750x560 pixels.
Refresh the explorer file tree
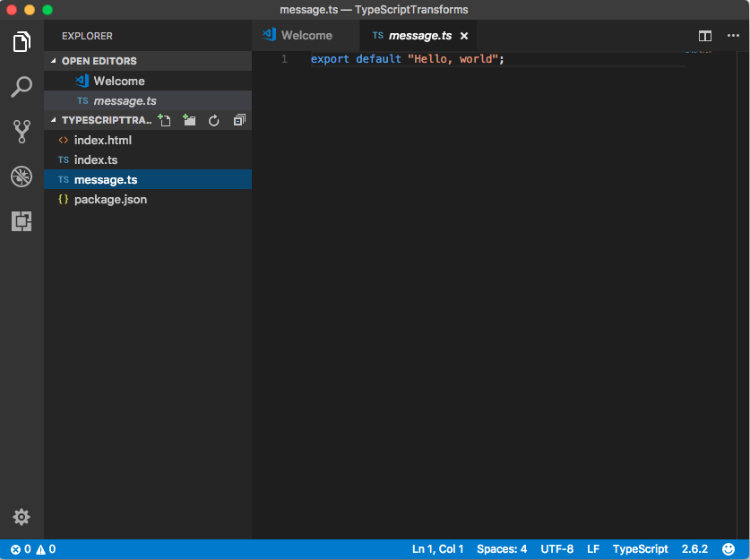click(214, 121)
